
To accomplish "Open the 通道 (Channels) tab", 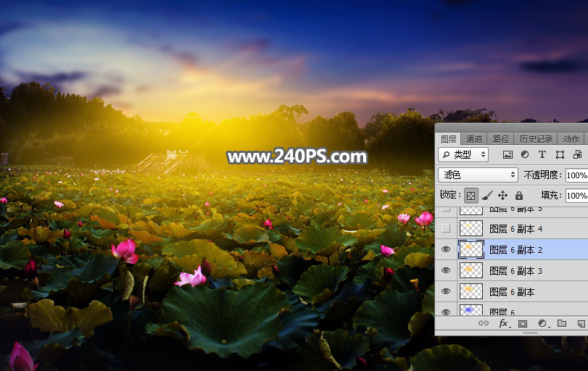I will tap(474, 139).
